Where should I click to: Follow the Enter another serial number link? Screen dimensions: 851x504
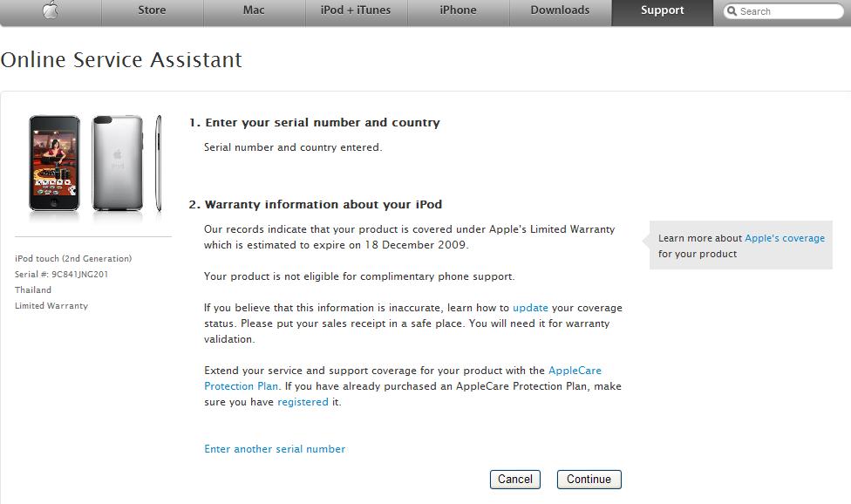point(275,449)
